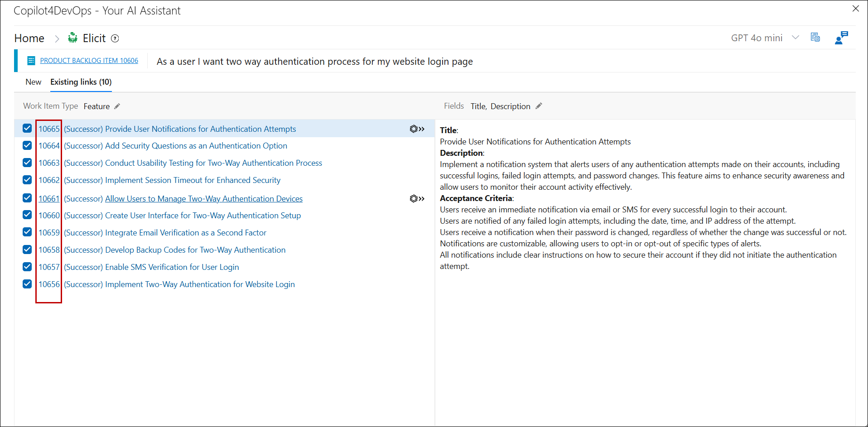
Task: Open work item ID 10663 link
Action: click(x=49, y=163)
